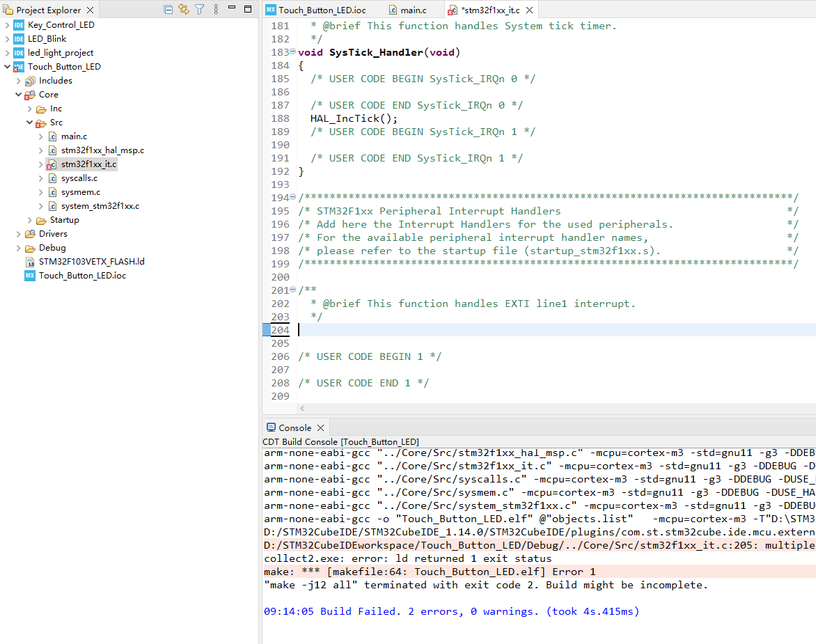Collapse the Src folder

coord(30,123)
